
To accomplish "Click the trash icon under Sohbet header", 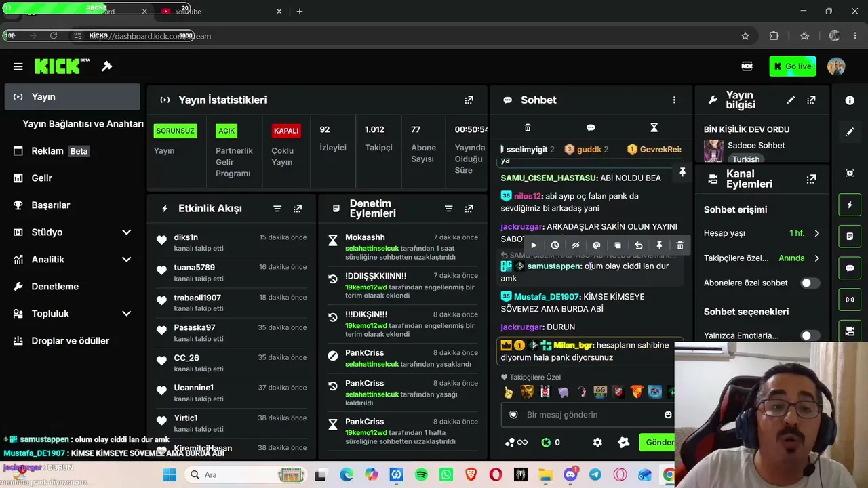I will 528,127.
